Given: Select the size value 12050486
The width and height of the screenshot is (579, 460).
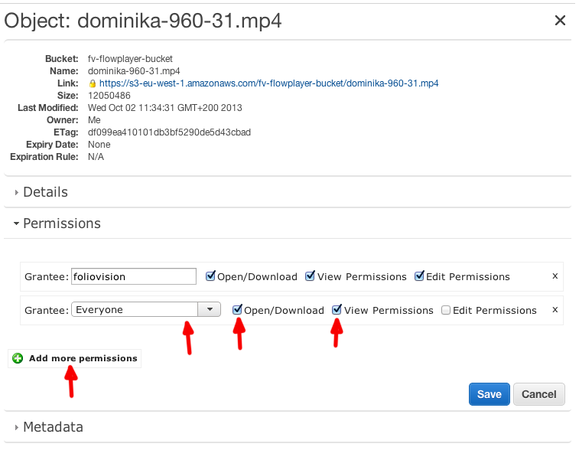Looking at the screenshot, I should point(109,96).
